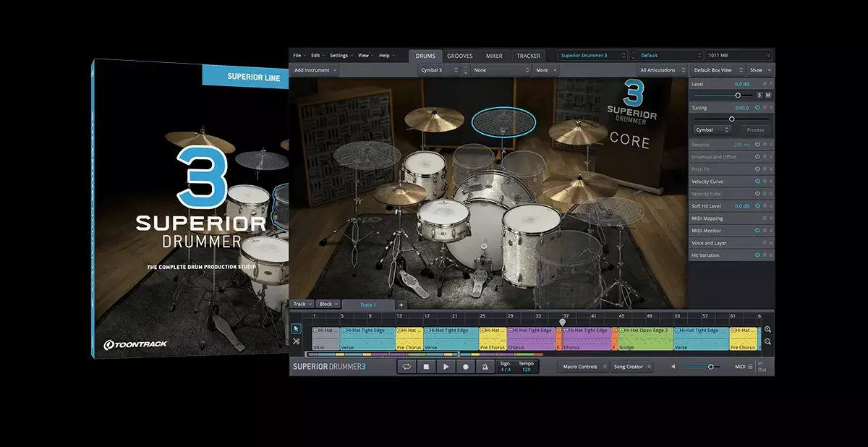The width and height of the screenshot is (868, 447).
Task: Open the Edit menu
Action: click(x=318, y=56)
